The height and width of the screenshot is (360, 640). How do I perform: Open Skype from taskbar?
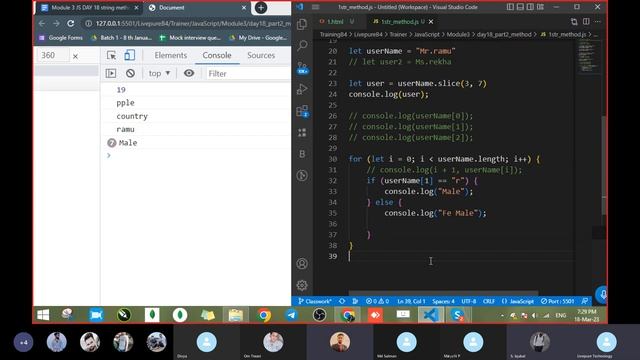click(x=458, y=315)
